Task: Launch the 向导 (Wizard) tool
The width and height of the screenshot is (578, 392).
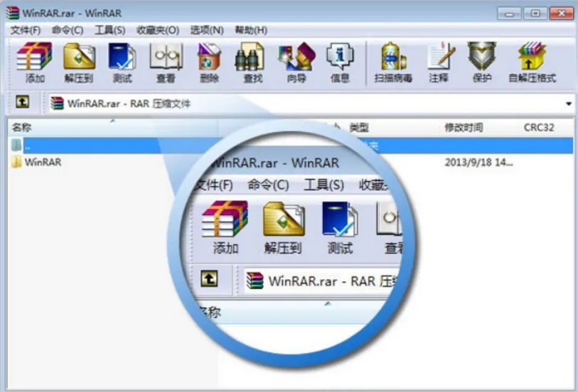Action: point(296,62)
